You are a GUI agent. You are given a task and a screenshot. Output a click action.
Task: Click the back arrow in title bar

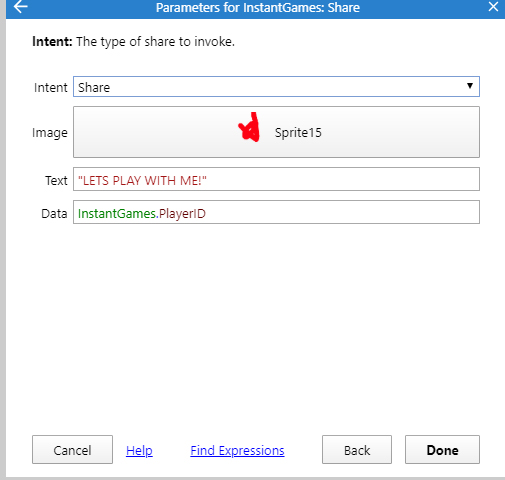coord(20,7)
